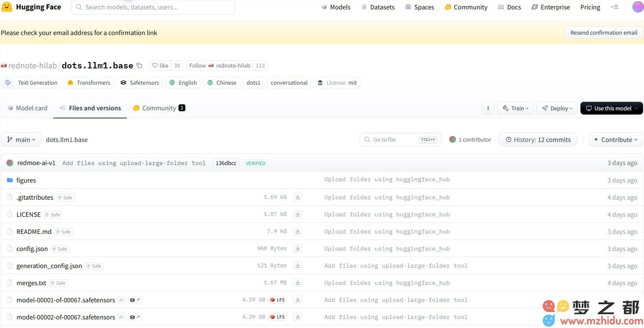The image size is (644, 328).
Task: Click the Transformers tag
Action: tap(89, 83)
